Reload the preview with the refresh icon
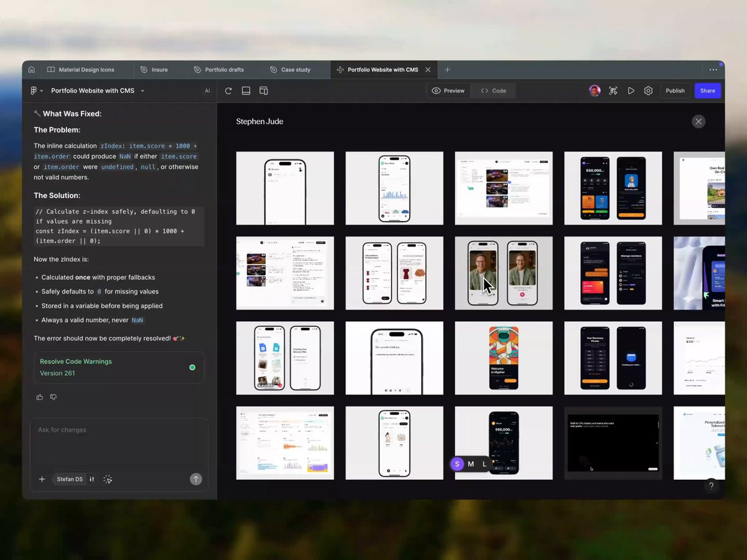Screen dimensions: 747x560 point(228,91)
